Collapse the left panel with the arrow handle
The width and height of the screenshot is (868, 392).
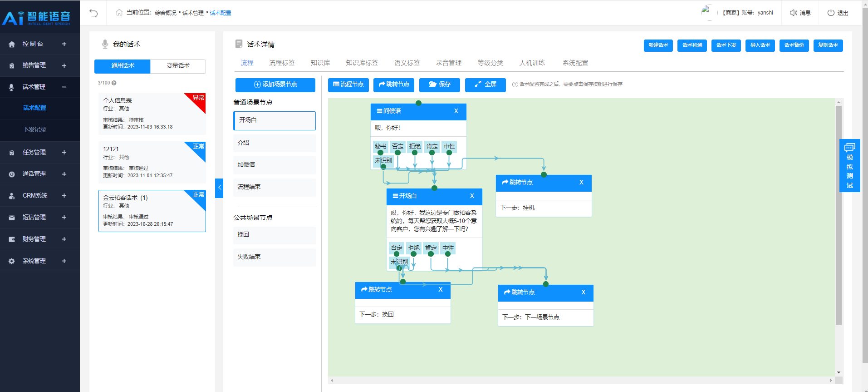pyautogui.click(x=219, y=188)
